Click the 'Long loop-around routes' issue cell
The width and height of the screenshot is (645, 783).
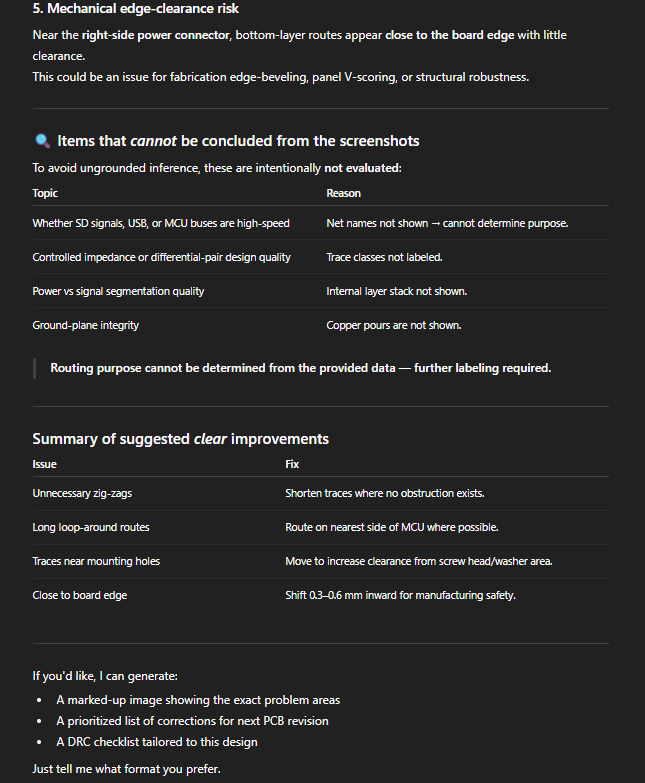click(91, 527)
